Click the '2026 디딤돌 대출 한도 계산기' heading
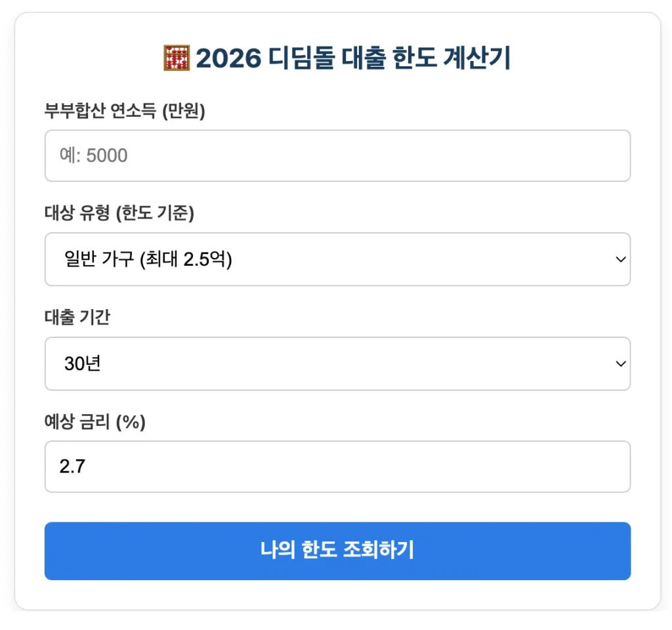This screenshot has width=672, height=630. (352, 59)
